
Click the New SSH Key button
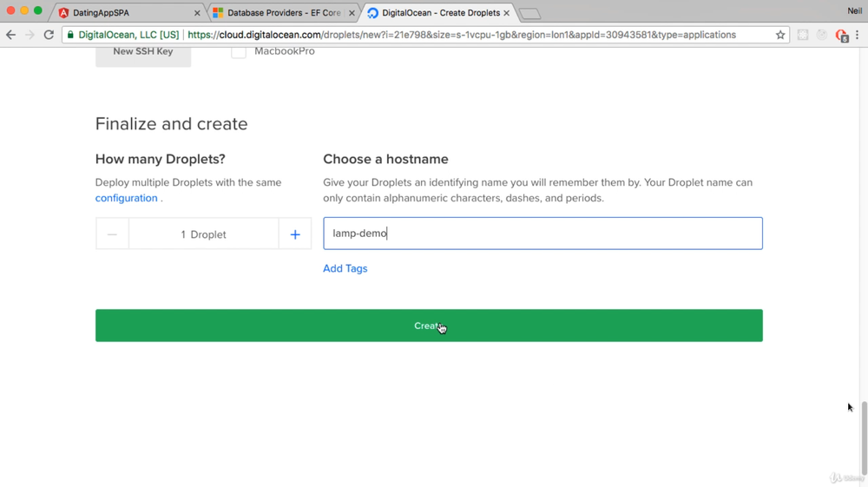[143, 56]
